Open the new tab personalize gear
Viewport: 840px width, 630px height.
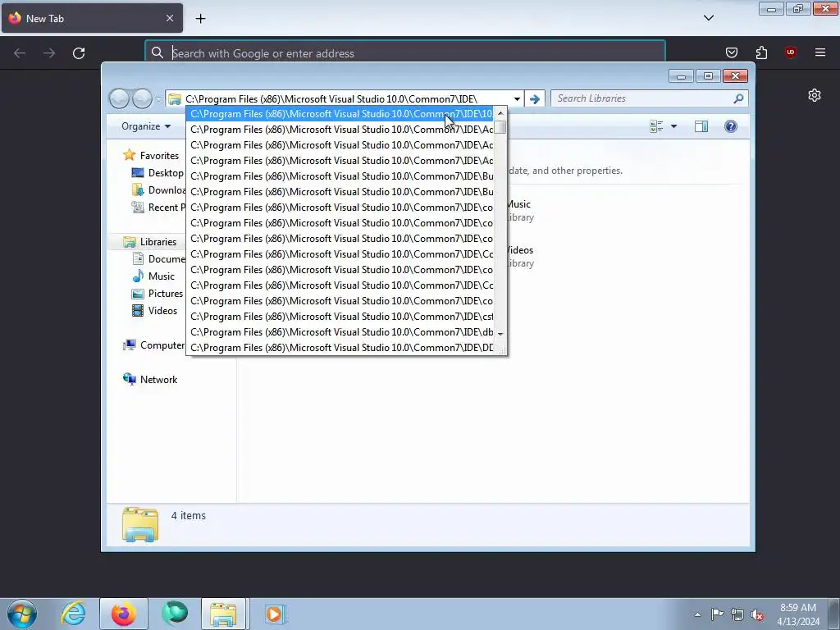(815, 95)
